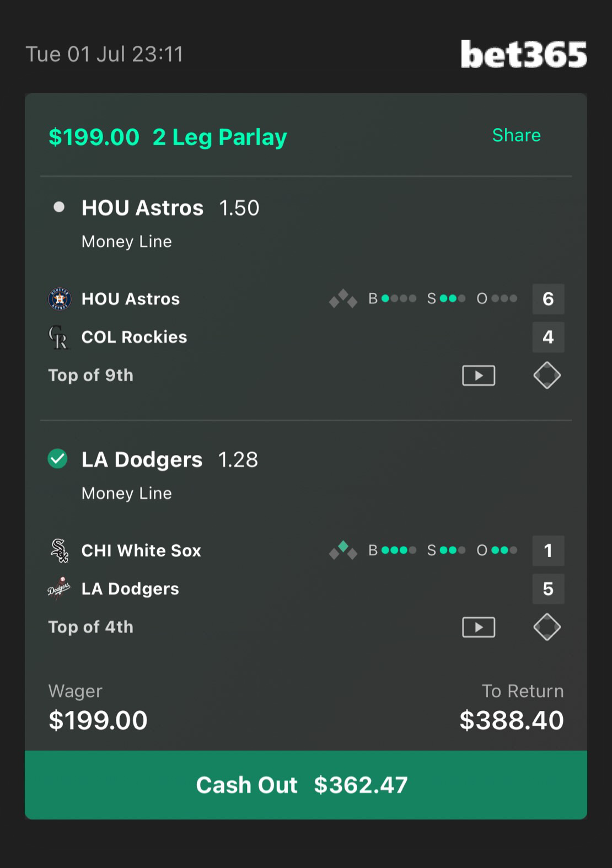Click Top of 9th inning status

[91, 376]
